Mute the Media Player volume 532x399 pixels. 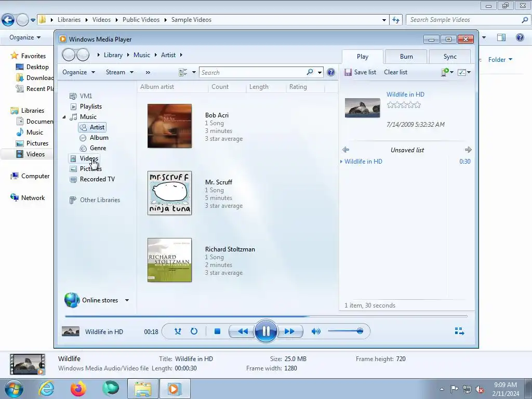315,331
